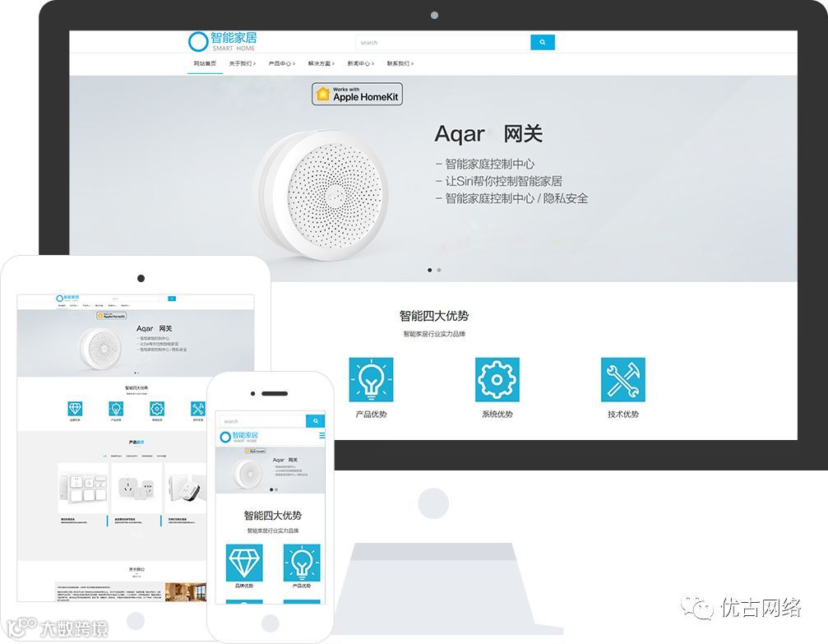Click the Works with Apple HomeKit badge on desktop
828x644 pixels.
(357, 94)
